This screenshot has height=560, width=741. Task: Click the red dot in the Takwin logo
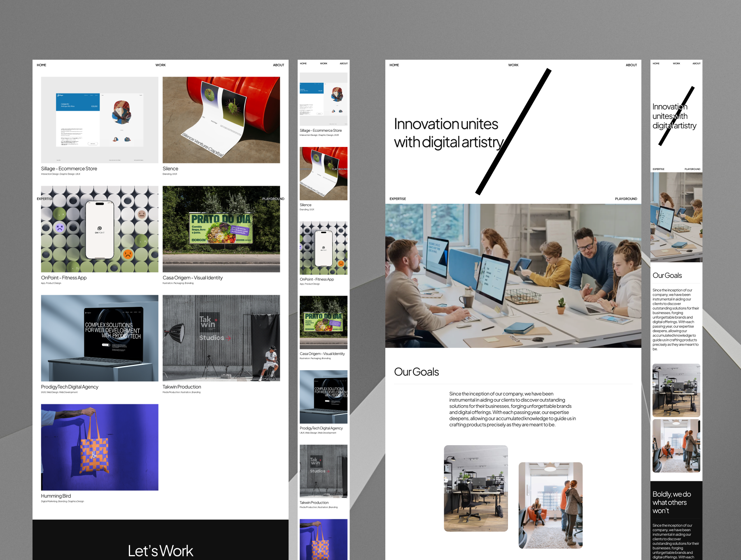click(216, 319)
